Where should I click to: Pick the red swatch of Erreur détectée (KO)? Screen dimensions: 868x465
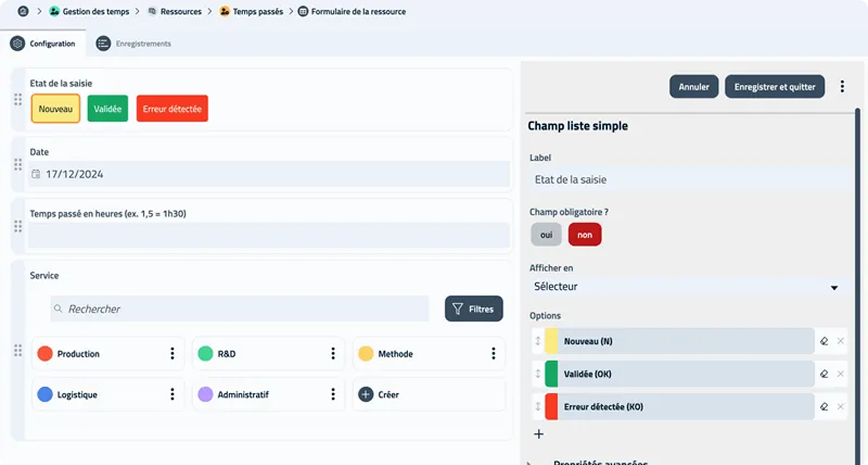coord(551,406)
